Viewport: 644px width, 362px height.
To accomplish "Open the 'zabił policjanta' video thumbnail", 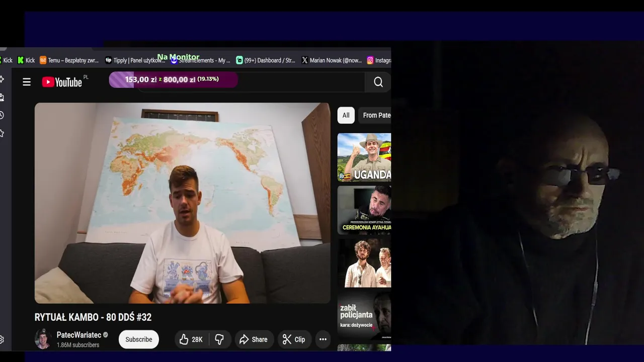I will click(x=364, y=316).
